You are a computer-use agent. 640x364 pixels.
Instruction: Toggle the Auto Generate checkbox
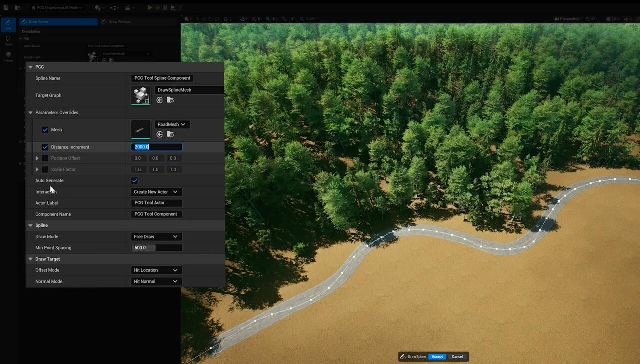tap(134, 181)
